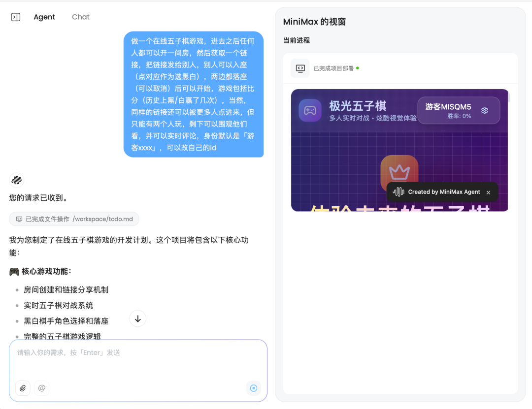Select the 房间创建和链接分享机制 list item
This screenshot has height=409, width=532.
(x=66, y=289)
